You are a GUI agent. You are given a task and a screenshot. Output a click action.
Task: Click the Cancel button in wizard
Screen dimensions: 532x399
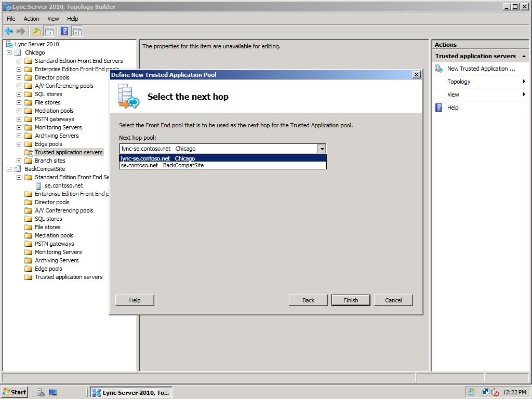[x=393, y=300]
